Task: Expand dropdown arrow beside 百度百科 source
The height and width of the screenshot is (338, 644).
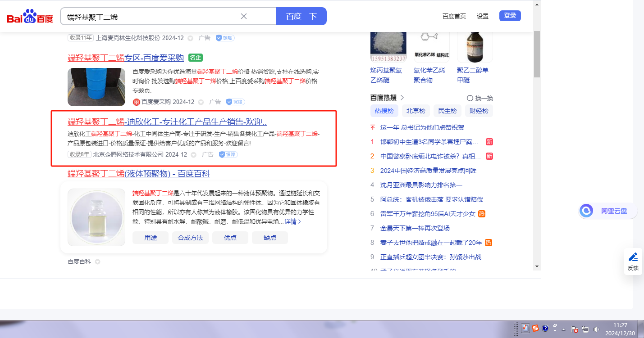Action: pos(97,262)
